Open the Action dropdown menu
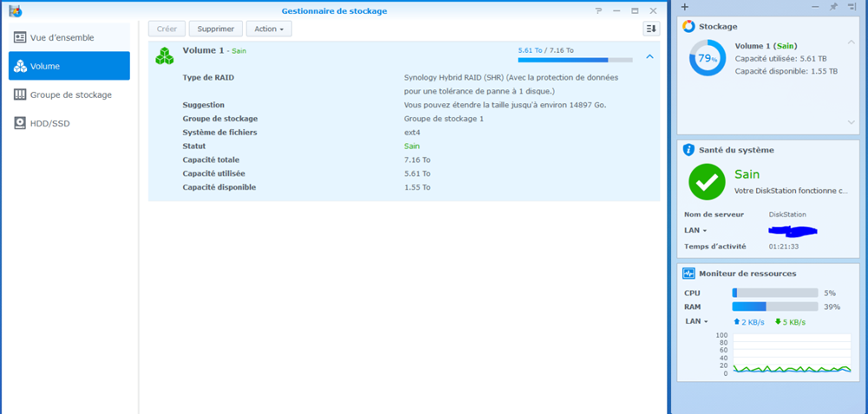This screenshot has height=414, width=868. (269, 29)
